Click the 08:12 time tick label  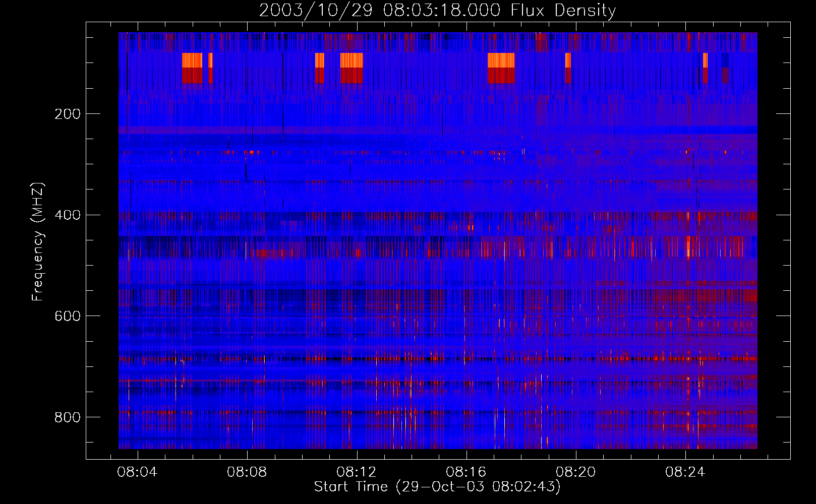(x=357, y=472)
